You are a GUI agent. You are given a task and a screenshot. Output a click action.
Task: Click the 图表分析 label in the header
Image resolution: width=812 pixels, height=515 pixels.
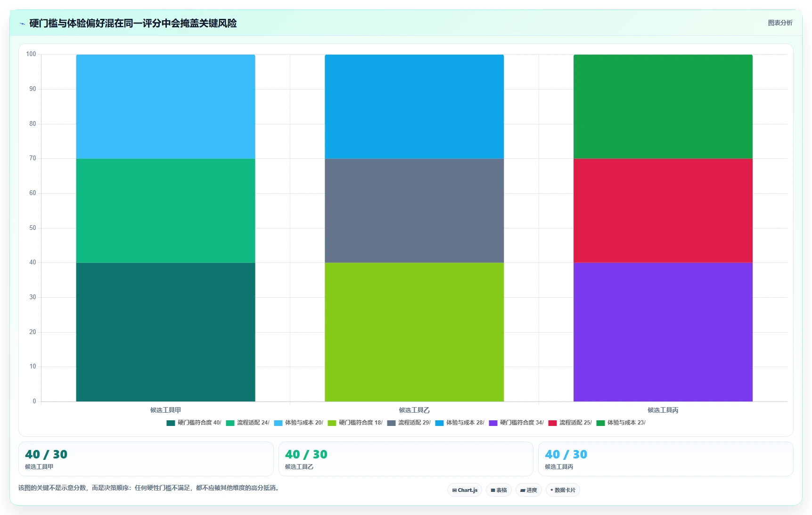(780, 23)
